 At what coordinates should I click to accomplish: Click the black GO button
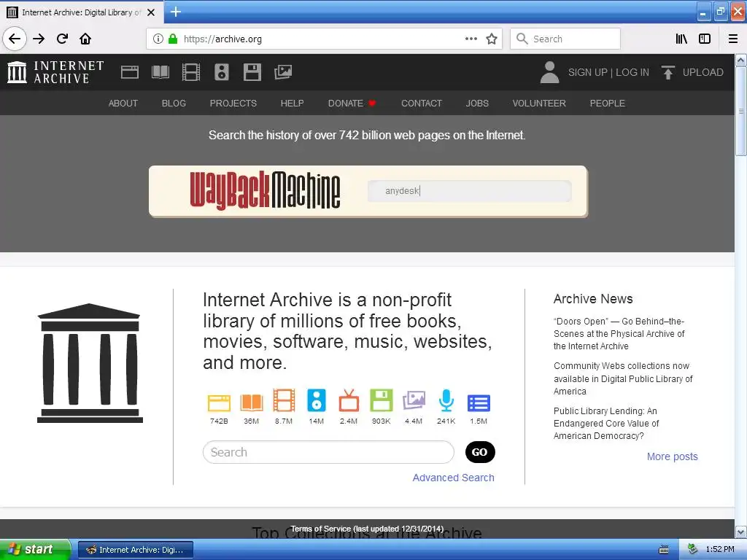[x=480, y=452]
